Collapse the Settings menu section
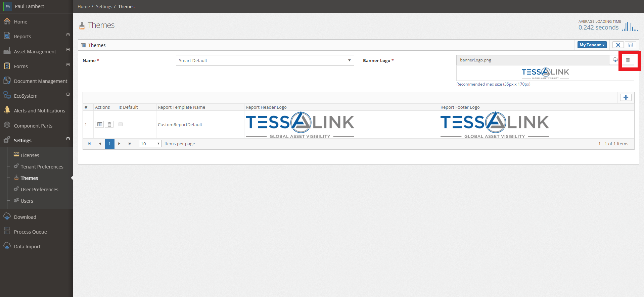The width and height of the screenshot is (644, 297). pyautogui.click(x=68, y=139)
